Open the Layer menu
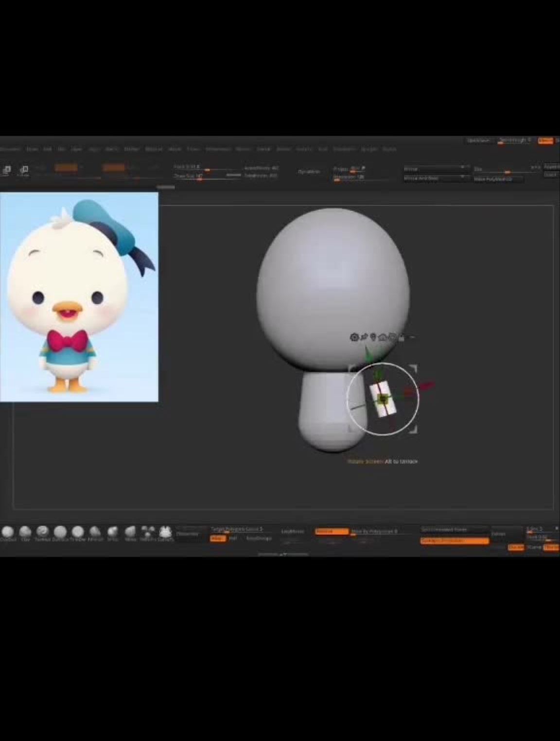Viewport: 560px width, 741px height. tap(77, 149)
